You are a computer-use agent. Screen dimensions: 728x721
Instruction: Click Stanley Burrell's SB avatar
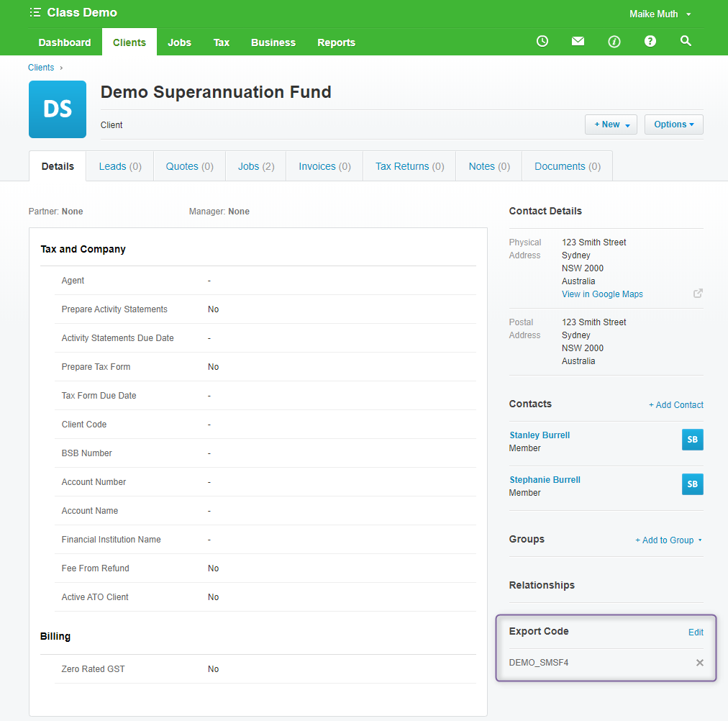[692, 439]
